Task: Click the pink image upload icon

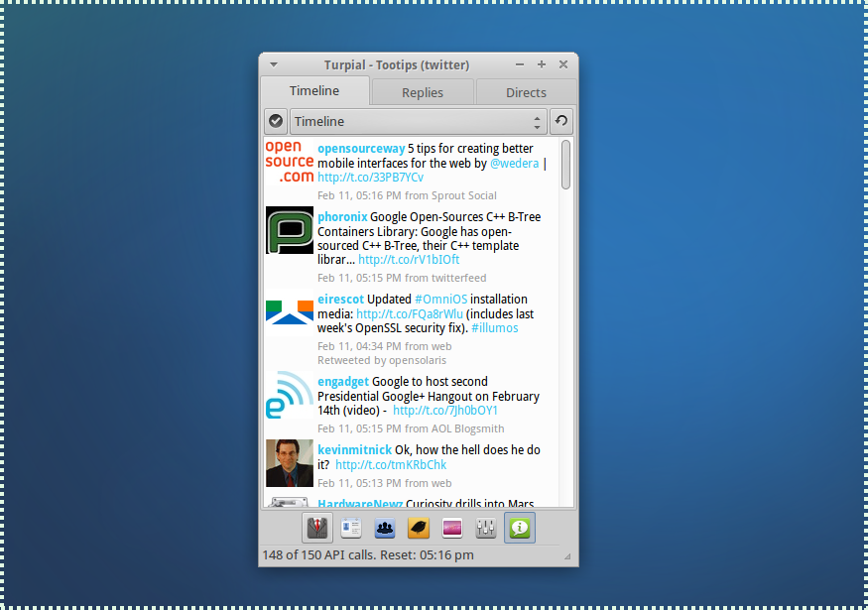Action: pos(452,528)
